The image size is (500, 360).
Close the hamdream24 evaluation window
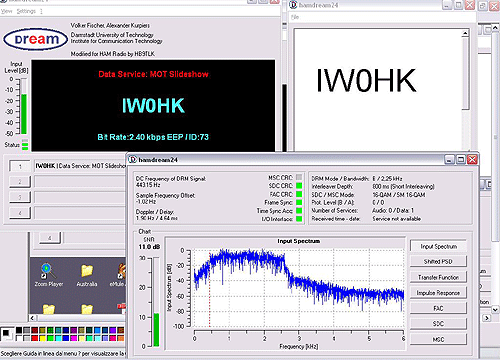[x=472, y=160]
